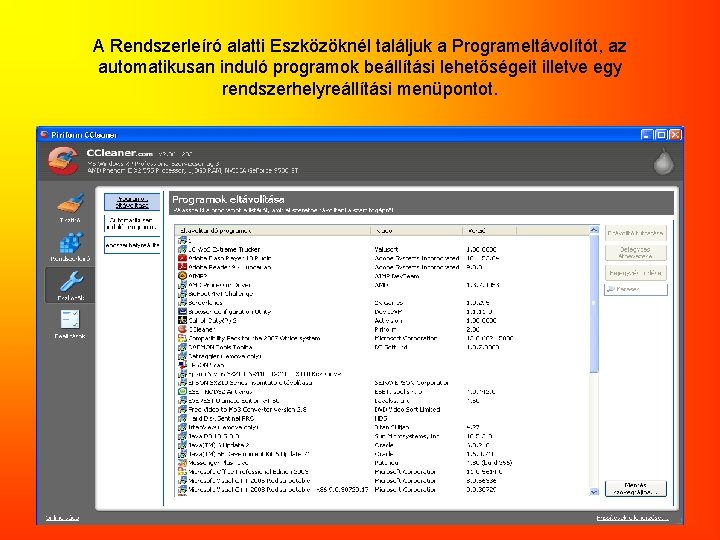Open the Automatikusan induló programok tab

tap(132, 224)
